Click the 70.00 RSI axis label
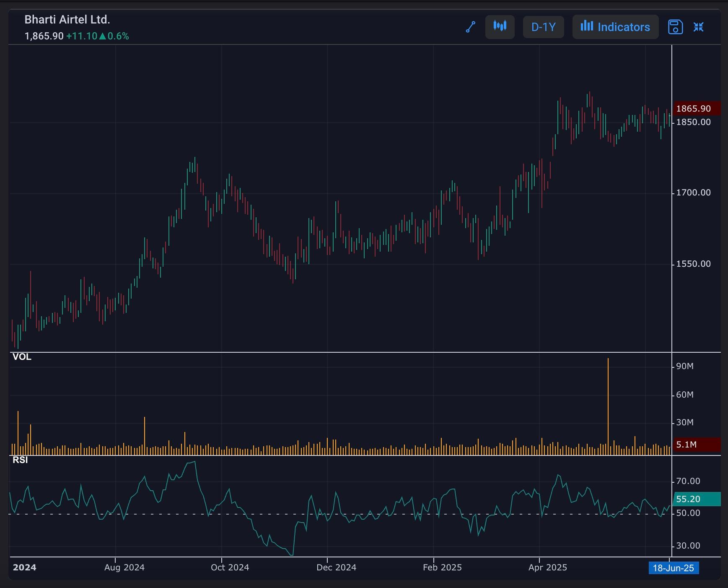Viewport: 728px width, 588px height. click(x=688, y=481)
